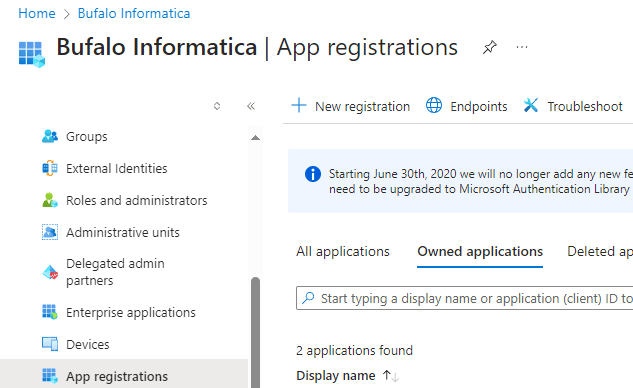Click the Troubleshoot tools icon
The image size is (633, 388).
531,105
